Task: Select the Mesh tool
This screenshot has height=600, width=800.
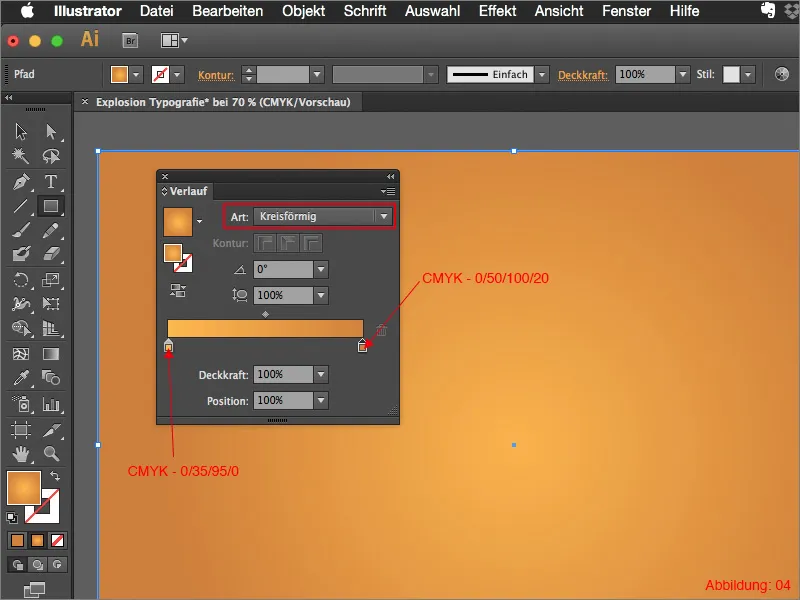Action: pyautogui.click(x=21, y=354)
